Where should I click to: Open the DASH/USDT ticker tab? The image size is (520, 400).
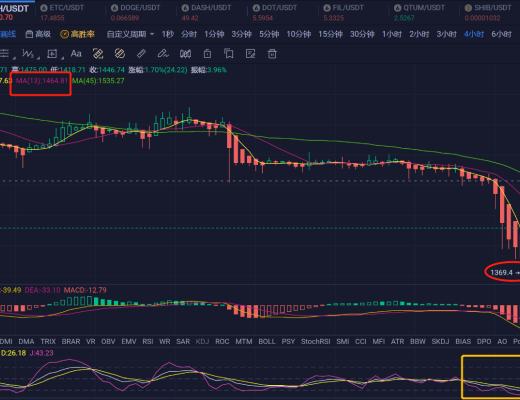point(206,12)
